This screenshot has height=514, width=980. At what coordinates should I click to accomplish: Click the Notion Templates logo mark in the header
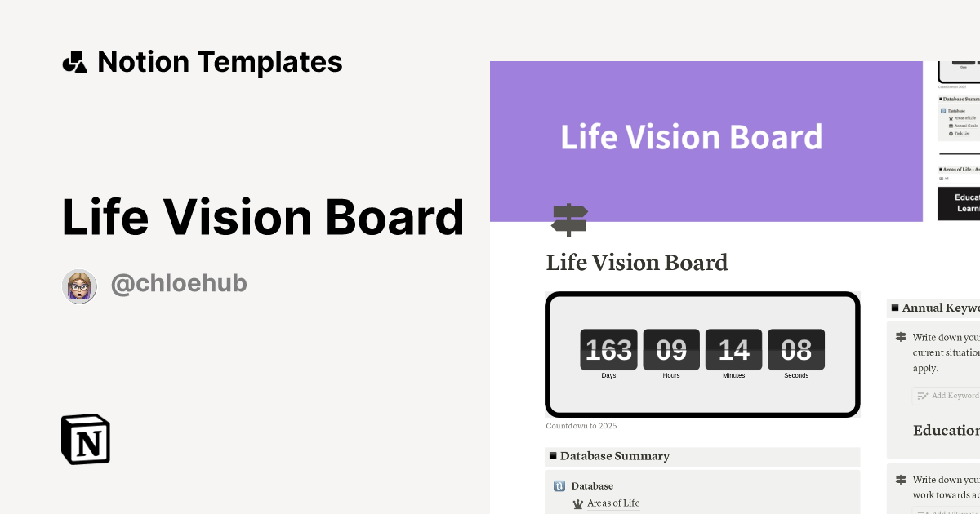(74, 61)
